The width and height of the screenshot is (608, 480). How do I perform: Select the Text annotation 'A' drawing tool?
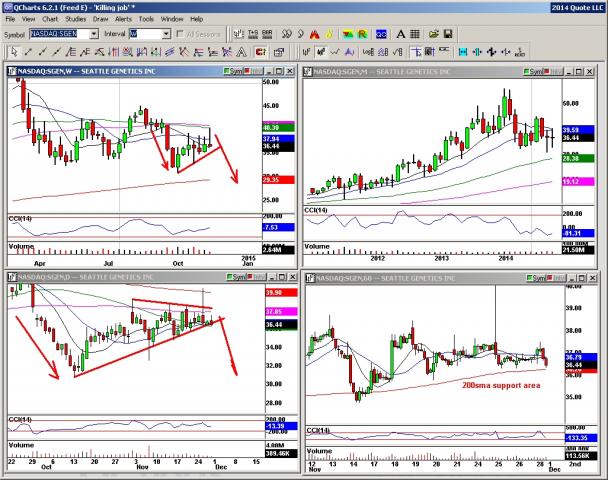[242, 52]
